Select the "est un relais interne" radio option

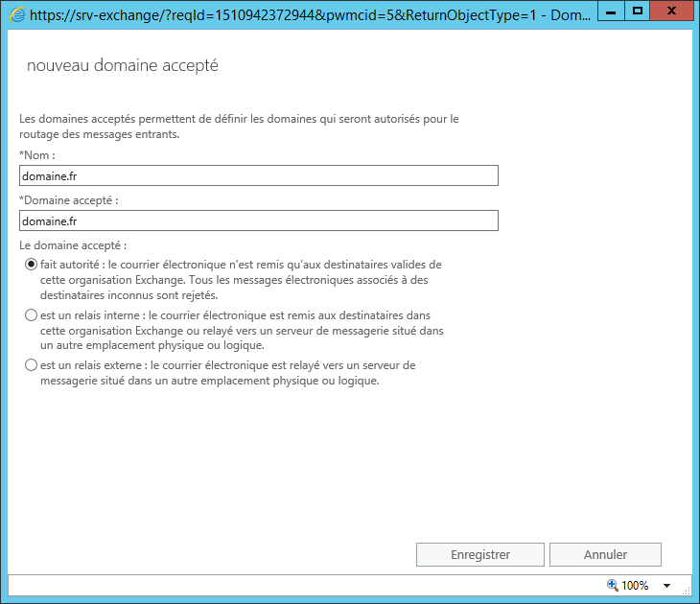point(31,315)
